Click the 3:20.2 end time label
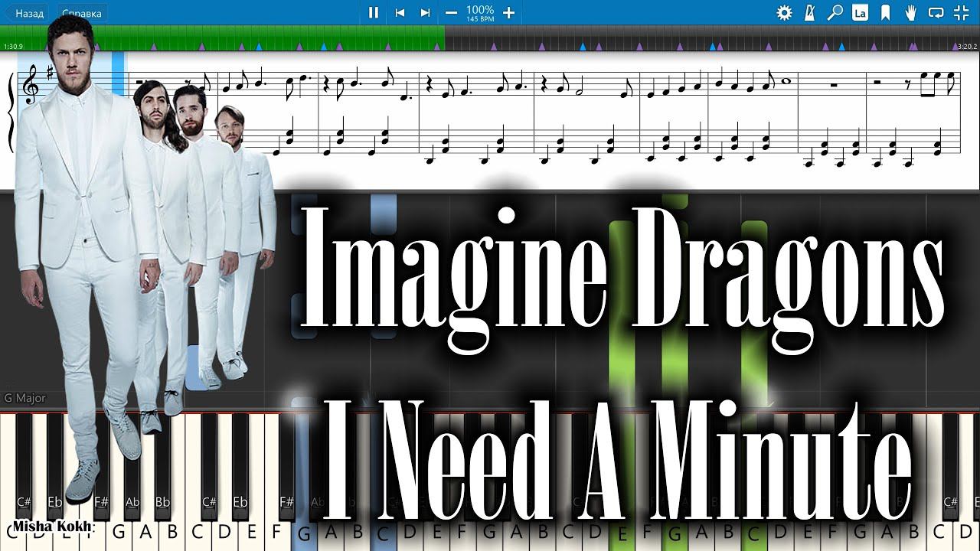 click(x=967, y=47)
